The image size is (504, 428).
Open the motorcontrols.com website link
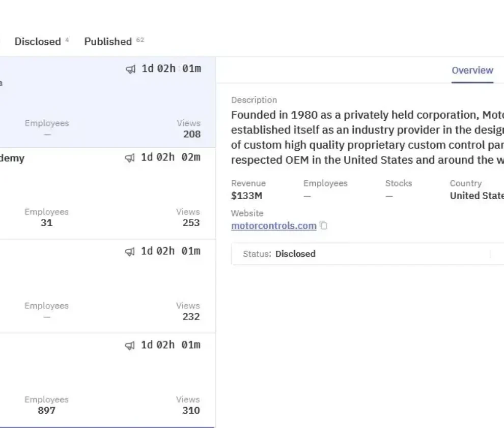(273, 226)
